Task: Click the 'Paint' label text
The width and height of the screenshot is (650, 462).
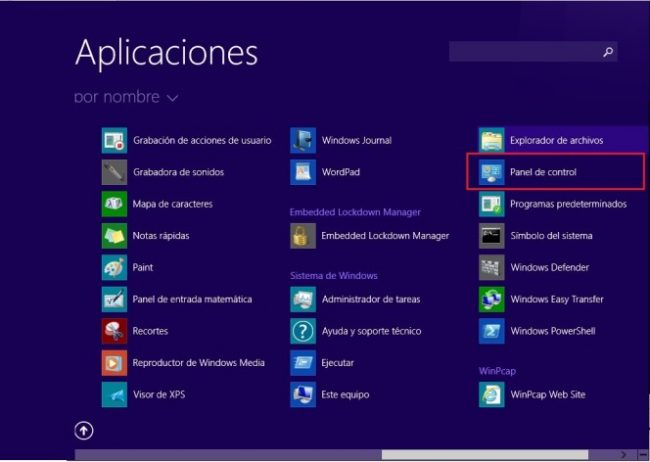Action: (x=143, y=267)
